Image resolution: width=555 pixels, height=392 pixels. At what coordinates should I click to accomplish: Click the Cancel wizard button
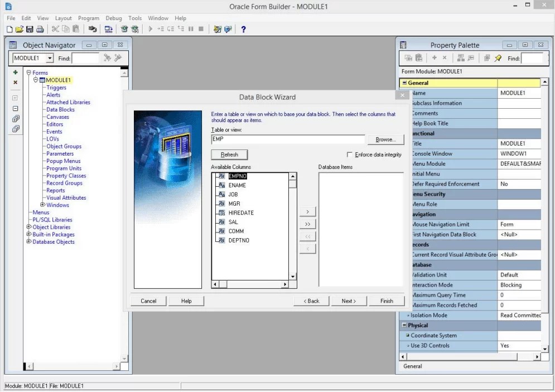[x=148, y=301]
